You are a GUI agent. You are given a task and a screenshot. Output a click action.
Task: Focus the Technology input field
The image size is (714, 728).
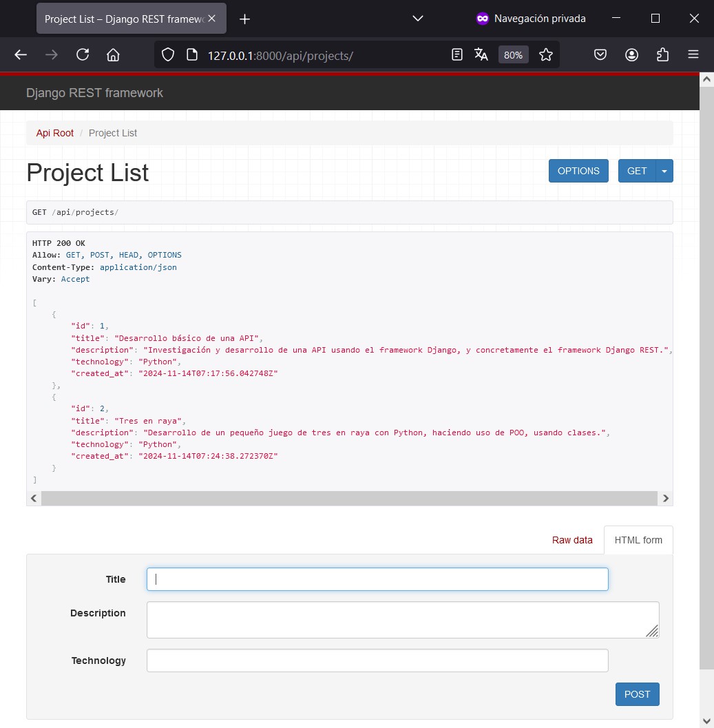(377, 661)
